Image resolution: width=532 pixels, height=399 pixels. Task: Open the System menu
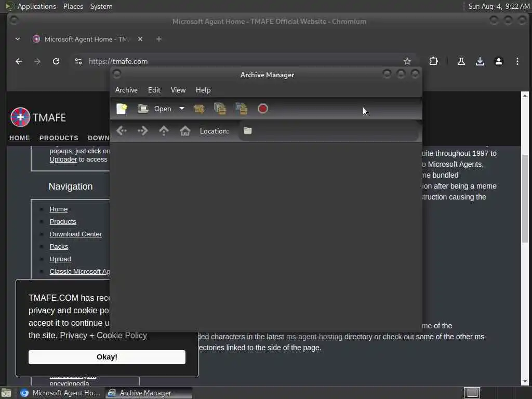click(x=101, y=6)
